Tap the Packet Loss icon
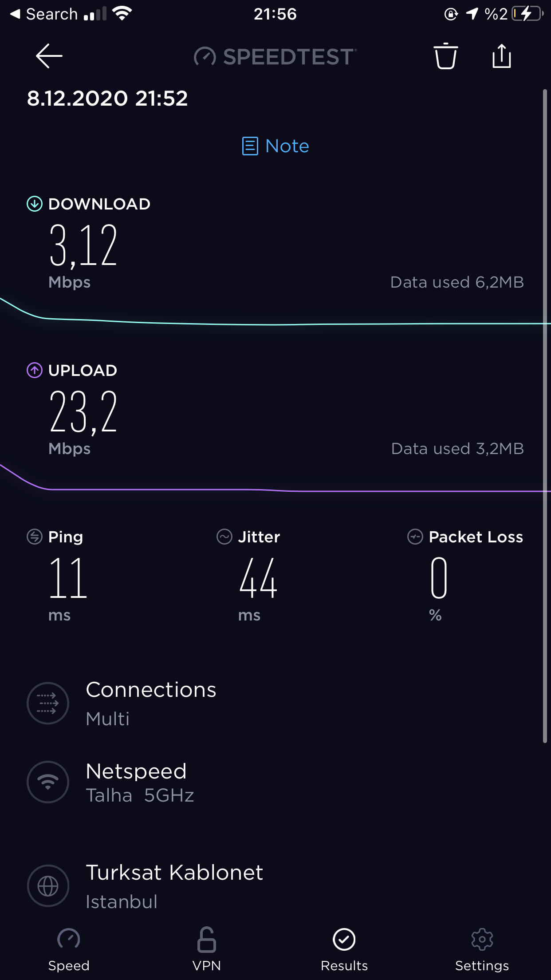This screenshot has height=980, width=551. click(x=415, y=537)
